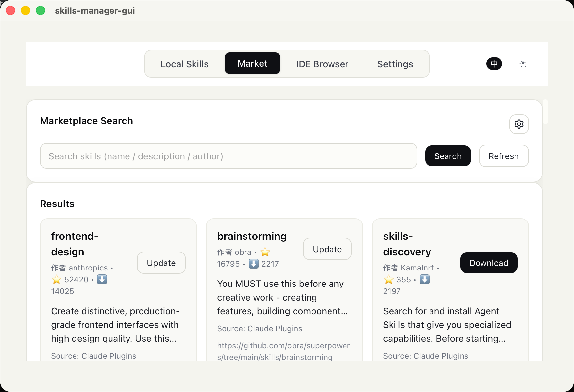Click the 'Results' heading
Viewport: 574px width, 392px height.
(57, 204)
